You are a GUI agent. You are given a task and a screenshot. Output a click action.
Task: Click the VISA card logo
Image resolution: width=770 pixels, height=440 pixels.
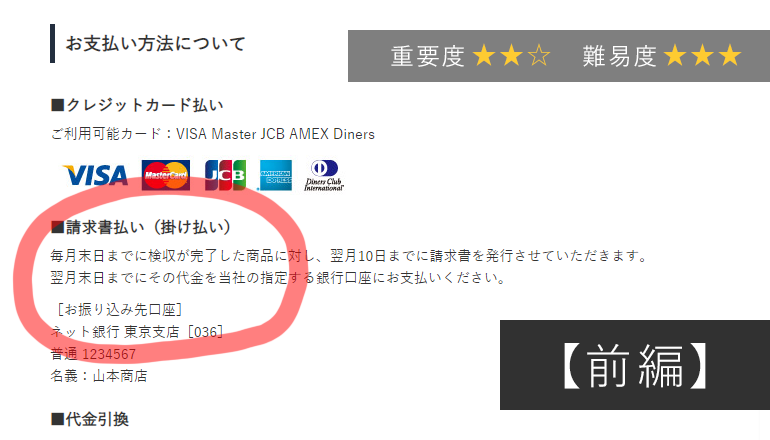pos(95,175)
